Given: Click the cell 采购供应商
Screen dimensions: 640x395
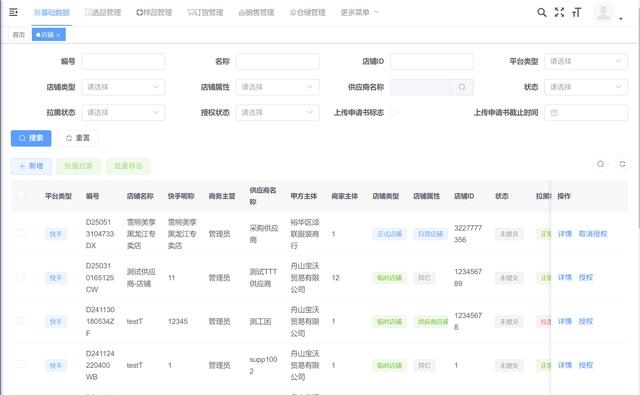Looking at the screenshot, I should 264,234.
